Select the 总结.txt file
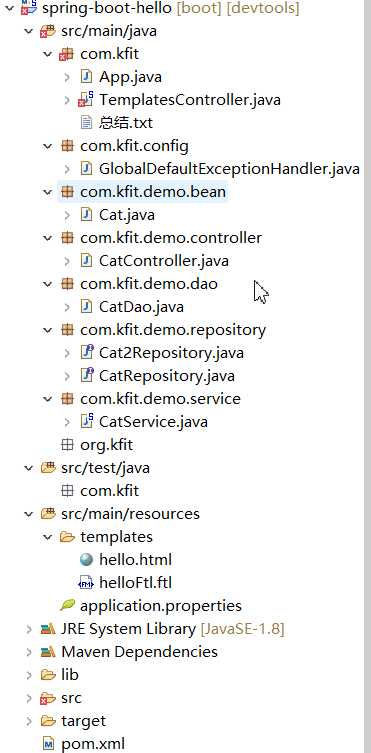371x753 pixels. 126,123
